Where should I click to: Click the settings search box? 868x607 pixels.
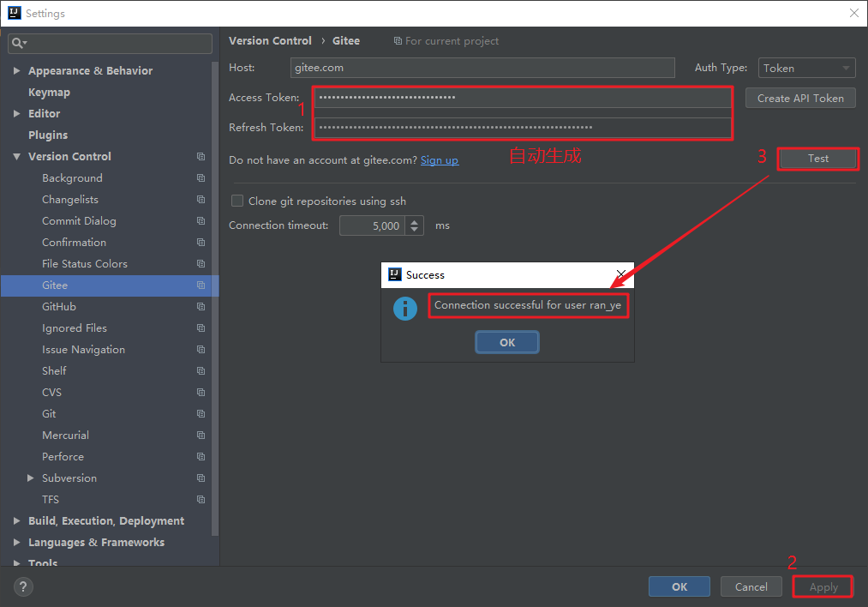(110, 43)
